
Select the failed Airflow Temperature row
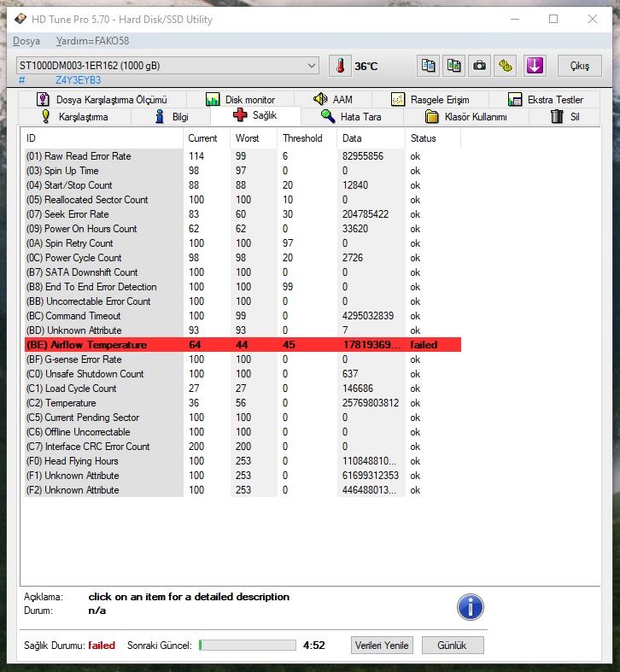(x=243, y=345)
